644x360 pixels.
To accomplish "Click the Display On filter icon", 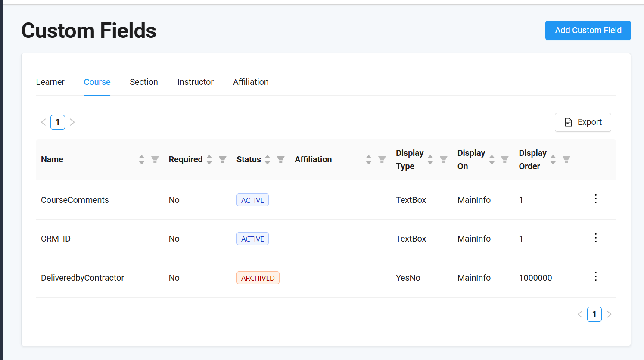I will click(505, 160).
